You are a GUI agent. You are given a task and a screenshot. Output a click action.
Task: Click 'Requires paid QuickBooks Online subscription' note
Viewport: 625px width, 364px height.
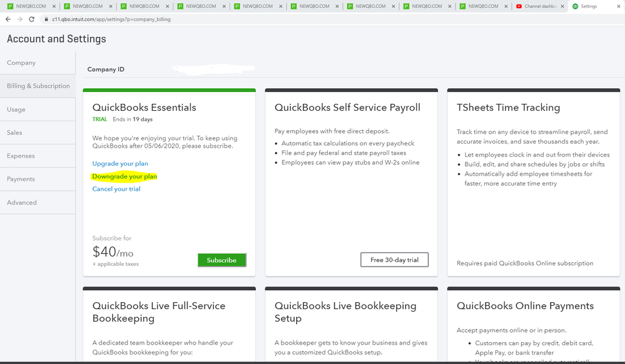pyautogui.click(x=525, y=263)
